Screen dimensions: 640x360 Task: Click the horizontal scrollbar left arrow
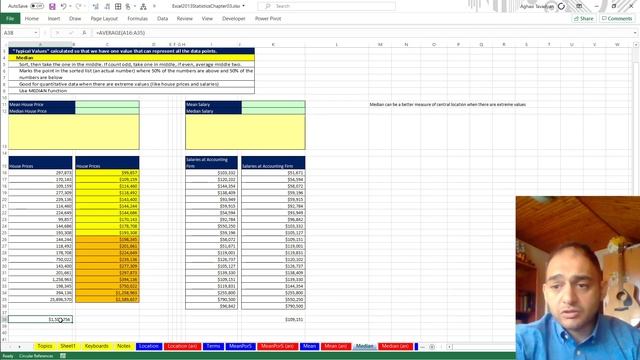click(x=449, y=347)
